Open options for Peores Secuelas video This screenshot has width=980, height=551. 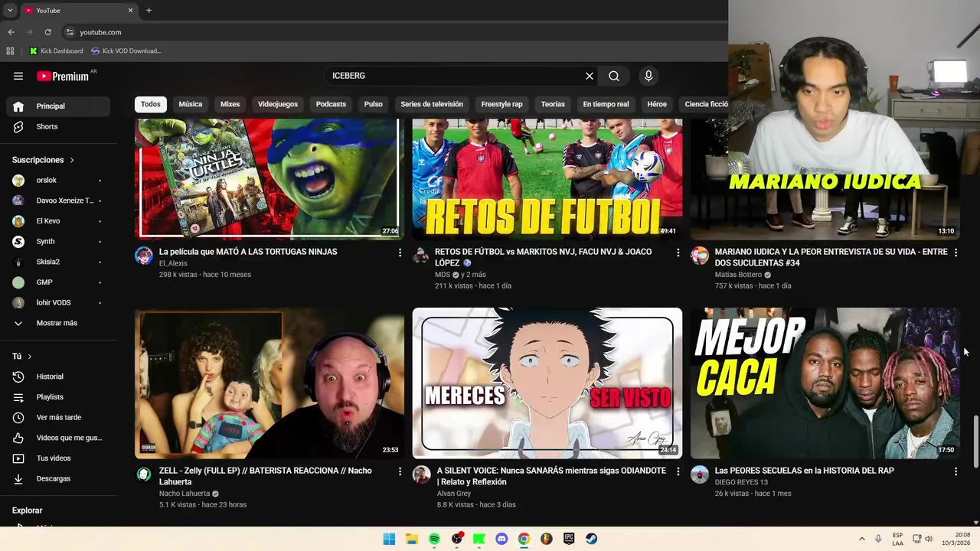[x=955, y=471]
